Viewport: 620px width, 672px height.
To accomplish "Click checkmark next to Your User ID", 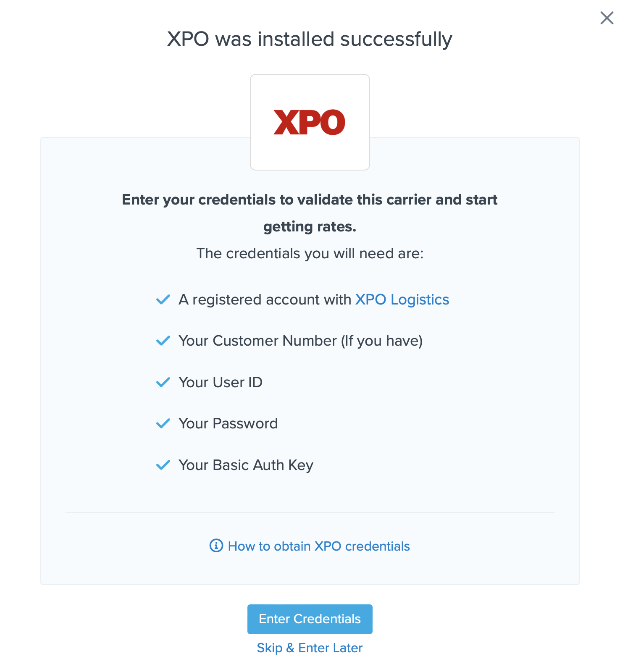I will [x=163, y=382].
